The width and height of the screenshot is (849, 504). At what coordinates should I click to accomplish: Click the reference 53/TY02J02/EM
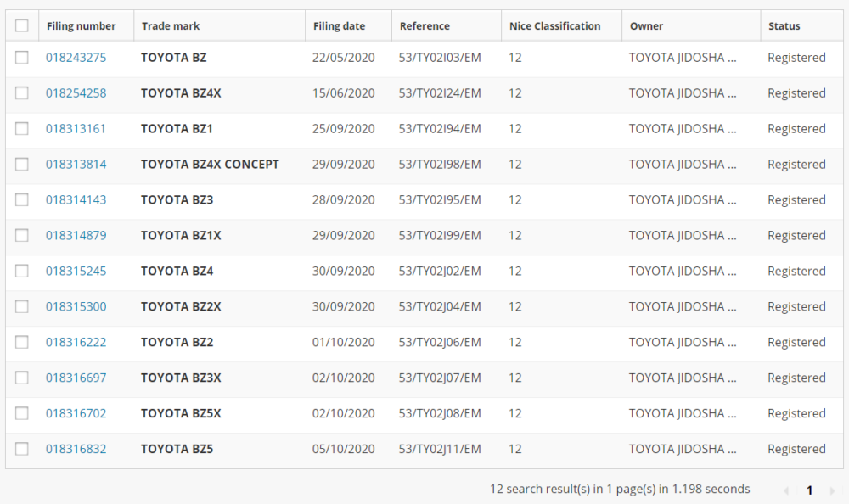point(440,271)
